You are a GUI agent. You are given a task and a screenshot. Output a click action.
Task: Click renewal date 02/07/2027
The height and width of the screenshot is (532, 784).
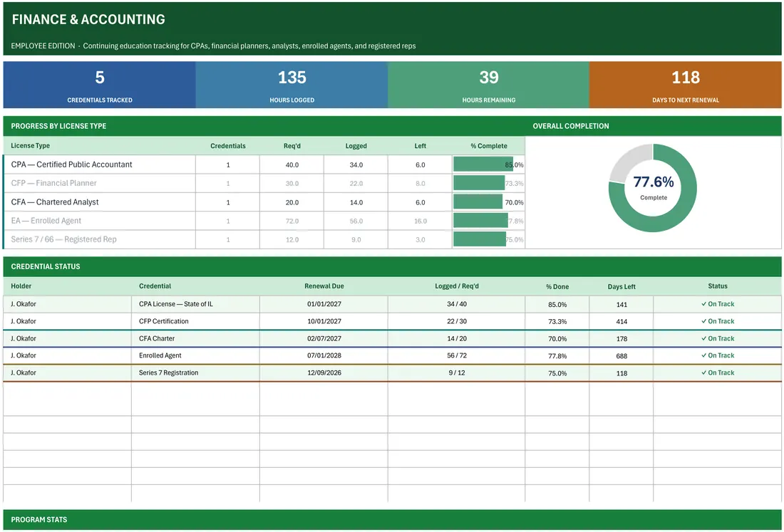[x=324, y=338]
